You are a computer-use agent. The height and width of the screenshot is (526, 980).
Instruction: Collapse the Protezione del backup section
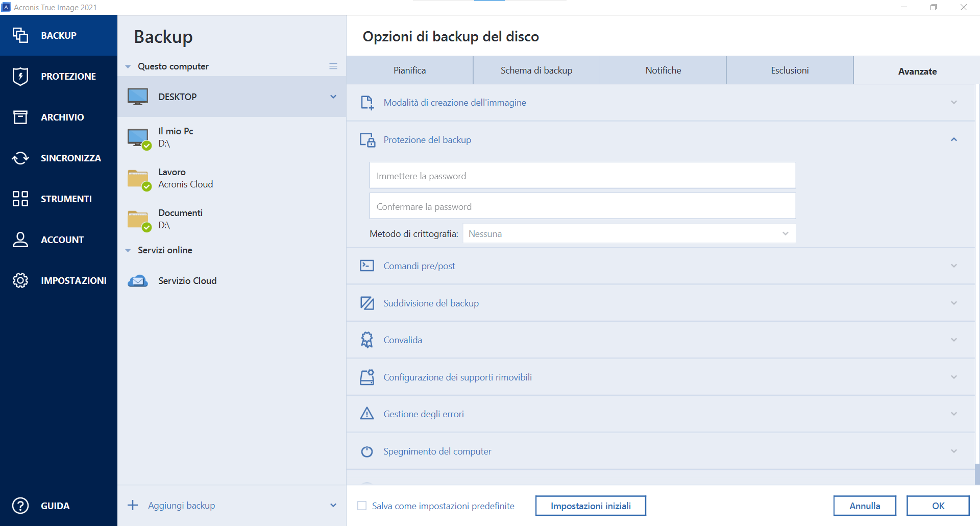(953, 139)
